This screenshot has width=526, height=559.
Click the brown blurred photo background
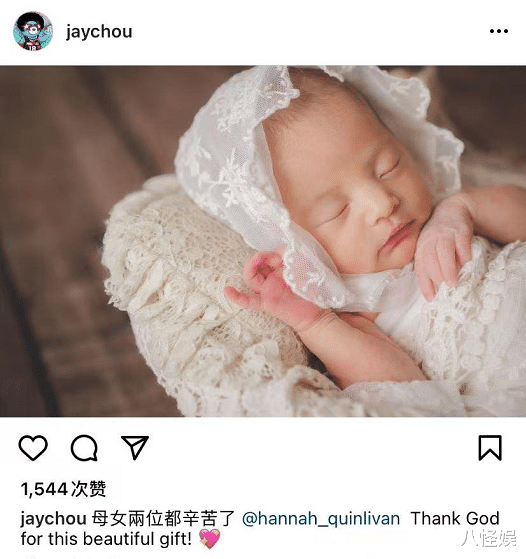click(71, 214)
